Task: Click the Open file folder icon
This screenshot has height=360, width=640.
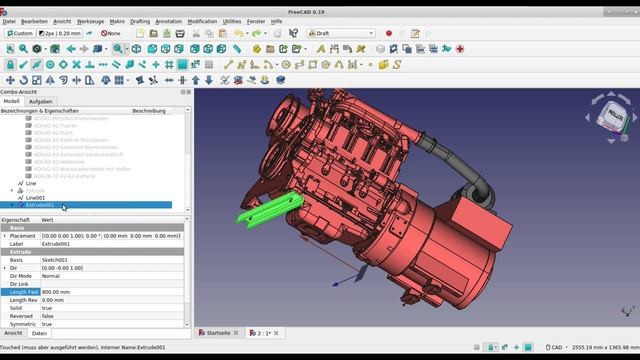Action: tap(153, 33)
